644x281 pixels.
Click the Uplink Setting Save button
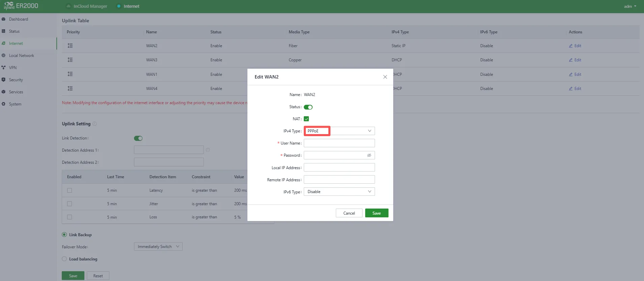tap(73, 276)
